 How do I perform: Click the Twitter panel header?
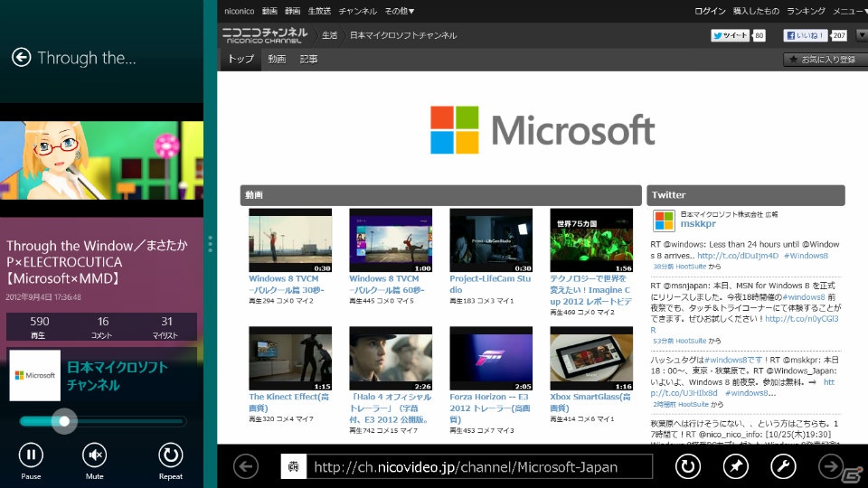pyautogui.click(x=746, y=195)
